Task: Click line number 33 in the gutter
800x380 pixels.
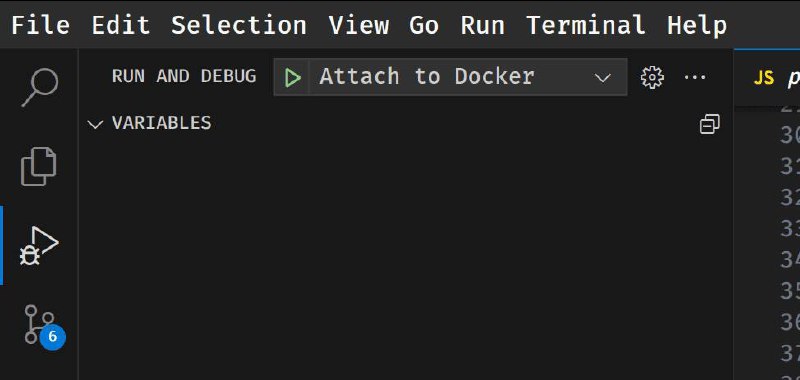Action: 790,229
